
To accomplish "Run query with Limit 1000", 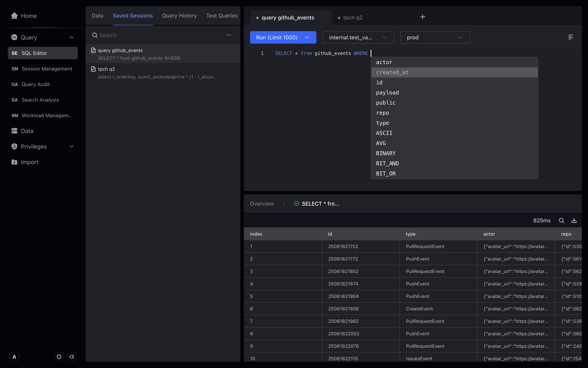I will tap(276, 37).
